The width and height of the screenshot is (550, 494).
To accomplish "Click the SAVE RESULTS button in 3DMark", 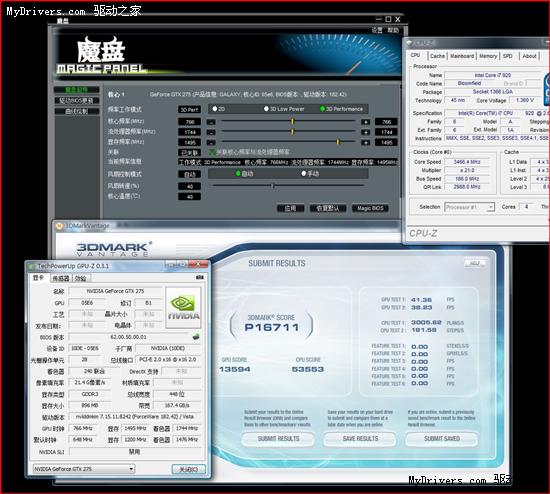I will tap(360, 439).
